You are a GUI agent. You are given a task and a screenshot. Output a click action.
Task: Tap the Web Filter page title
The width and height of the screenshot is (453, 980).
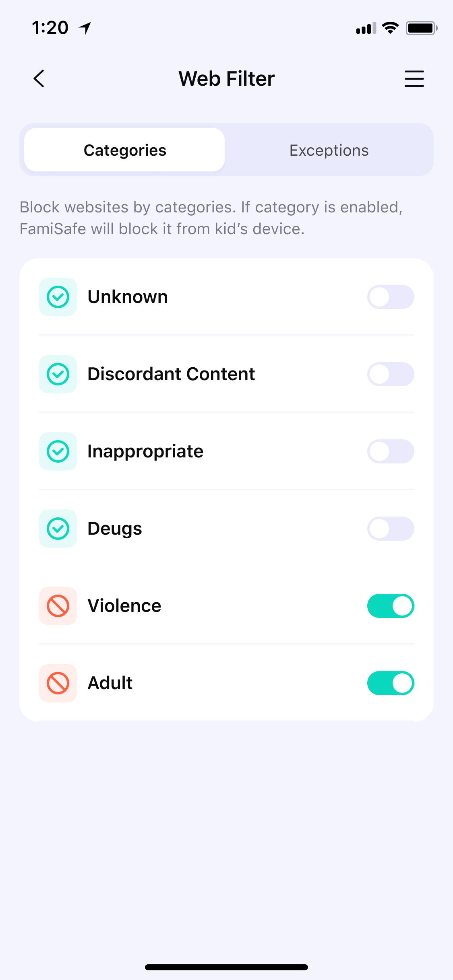(227, 78)
